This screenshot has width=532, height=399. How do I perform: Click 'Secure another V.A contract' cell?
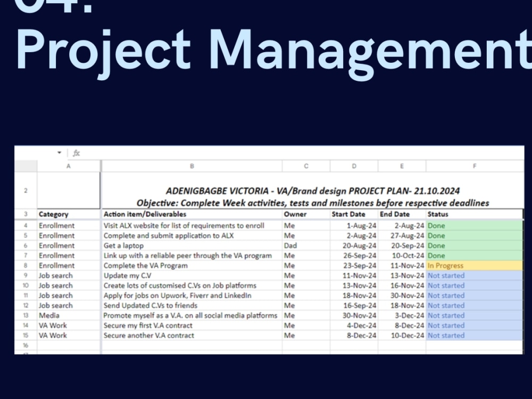pos(192,336)
